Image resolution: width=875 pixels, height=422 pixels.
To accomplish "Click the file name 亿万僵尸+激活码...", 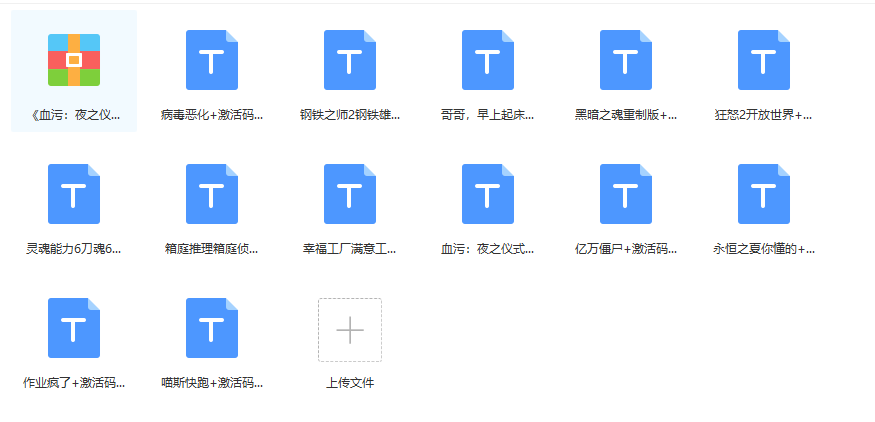I will (x=626, y=249).
